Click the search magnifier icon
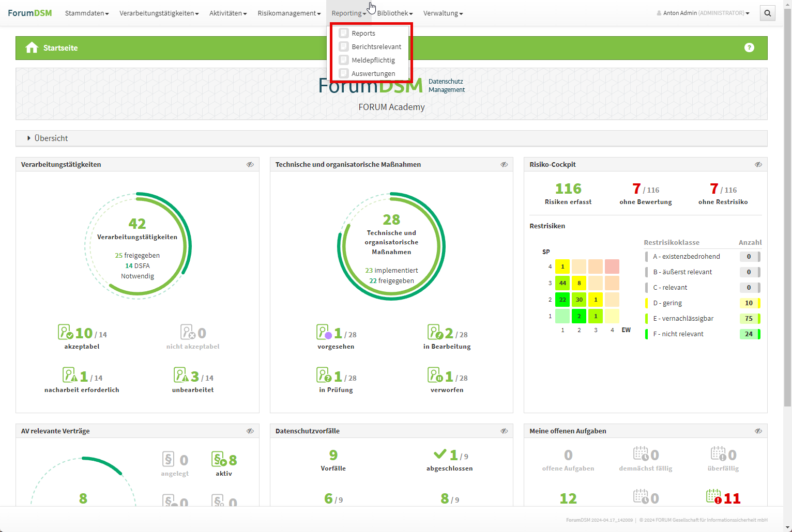This screenshot has height=532, width=792. coord(768,13)
